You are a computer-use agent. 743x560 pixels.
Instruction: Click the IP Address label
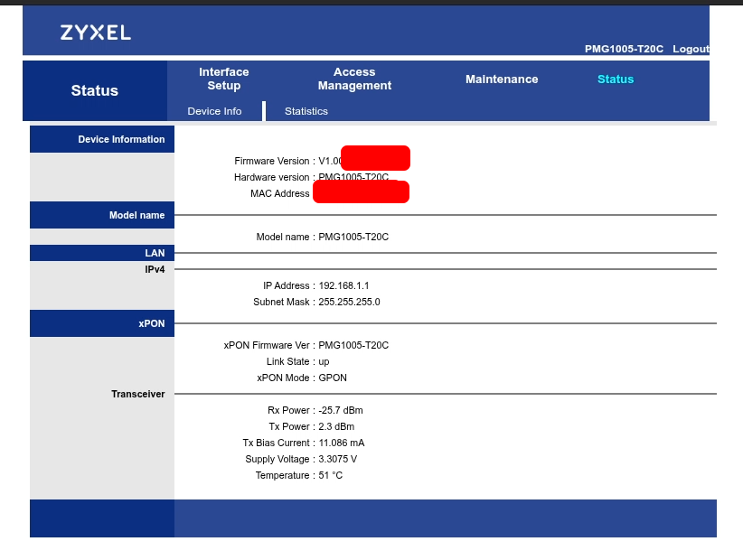(287, 285)
